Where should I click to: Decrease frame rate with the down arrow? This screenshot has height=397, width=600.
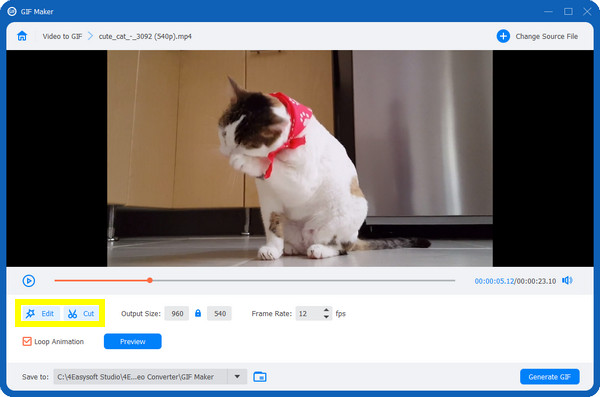point(326,317)
